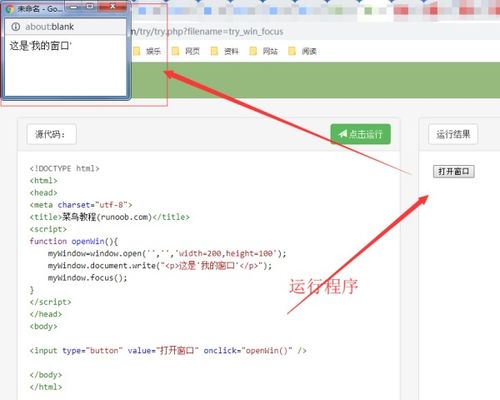Click the 打开窗口 button in result pane

pyautogui.click(x=454, y=172)
